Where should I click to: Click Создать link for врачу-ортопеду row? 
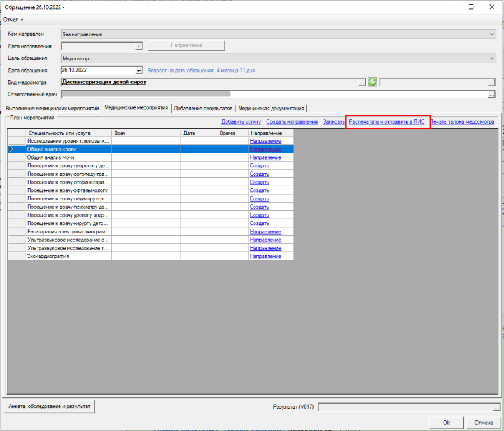259,174
